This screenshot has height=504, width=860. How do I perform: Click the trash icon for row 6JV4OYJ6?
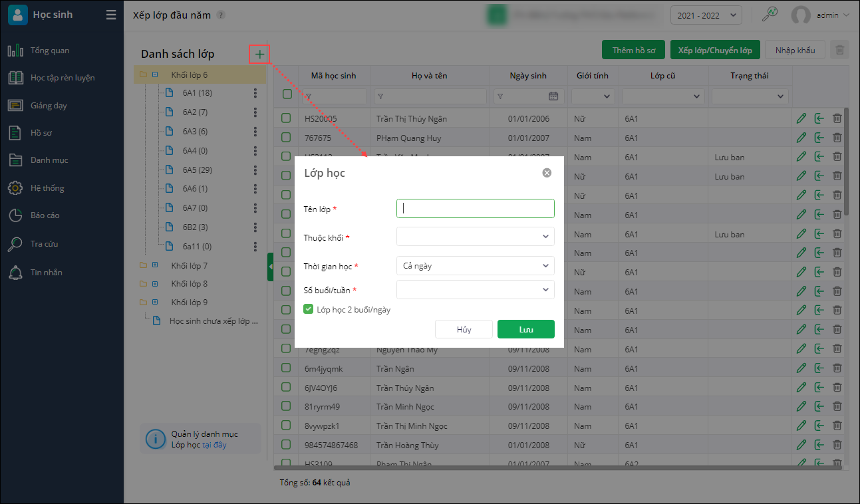837,388
